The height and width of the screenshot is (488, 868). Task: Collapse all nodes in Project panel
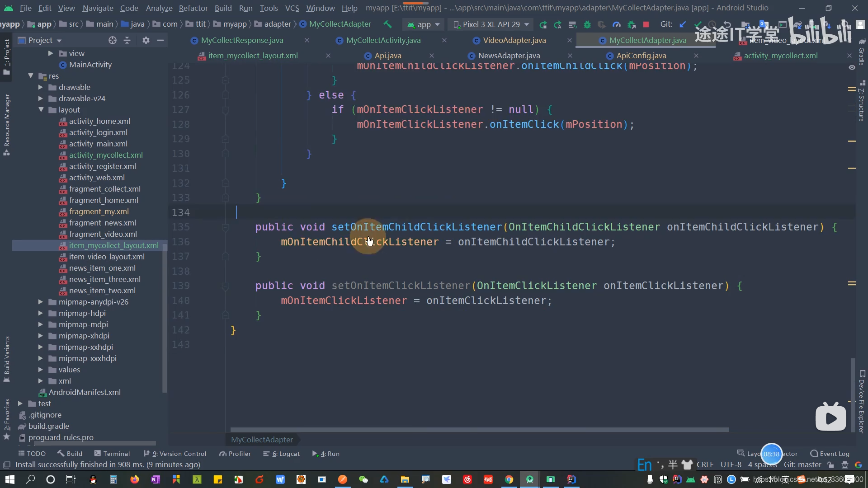[127, 40]
